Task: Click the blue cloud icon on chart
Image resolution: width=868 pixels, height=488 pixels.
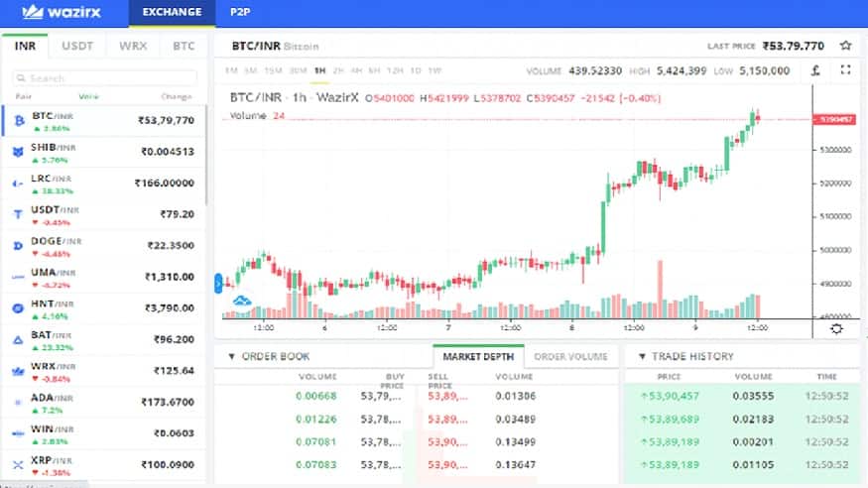Action: [x=242, y=301]
